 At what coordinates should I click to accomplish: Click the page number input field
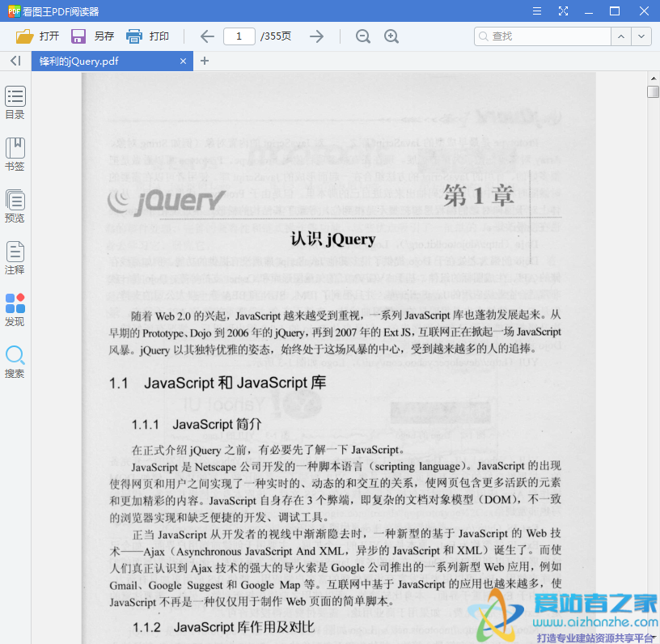(239, 36)
